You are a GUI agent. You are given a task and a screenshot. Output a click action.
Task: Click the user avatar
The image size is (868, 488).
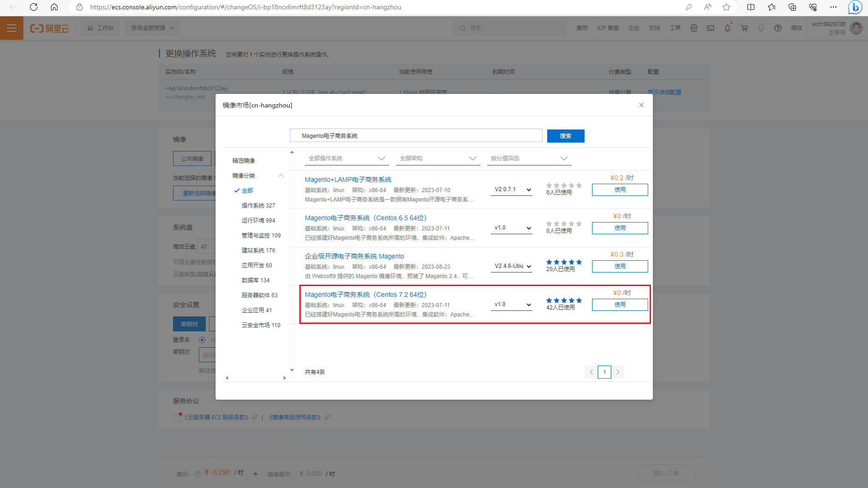(x=856, y=28)
